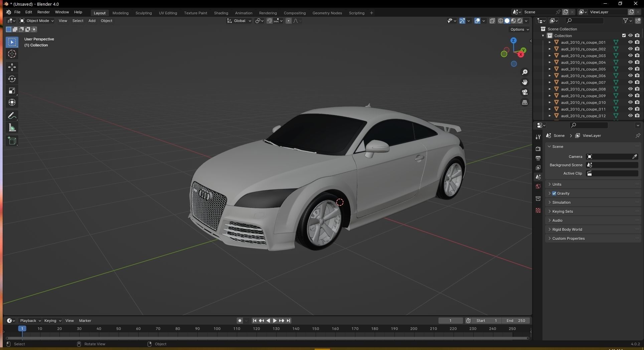Open the Playback dropdown in timeline

coord(30,321)
